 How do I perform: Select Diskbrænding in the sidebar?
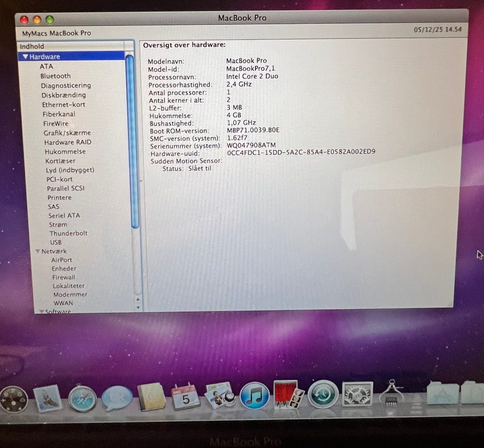[64, 95]
